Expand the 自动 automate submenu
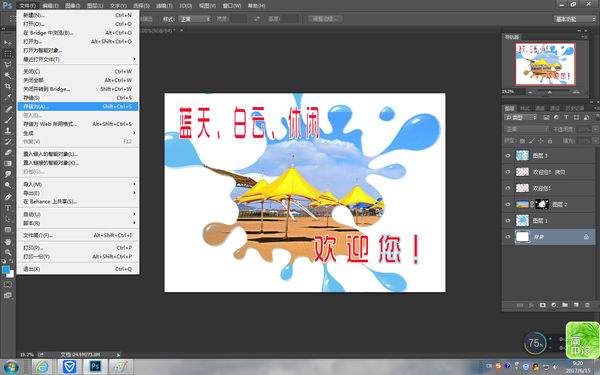 pyautogui.click(x=78, y=214)
